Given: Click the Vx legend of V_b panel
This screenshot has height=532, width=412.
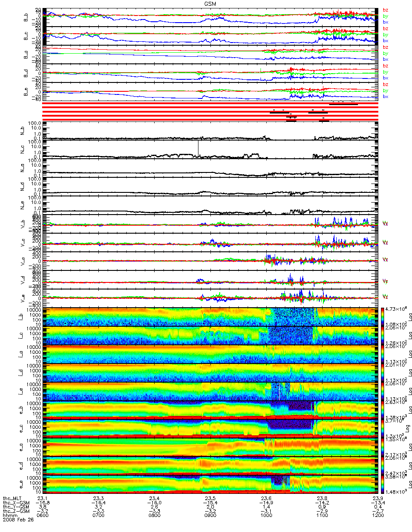Looking at the screenshot, I should [385, 224].
